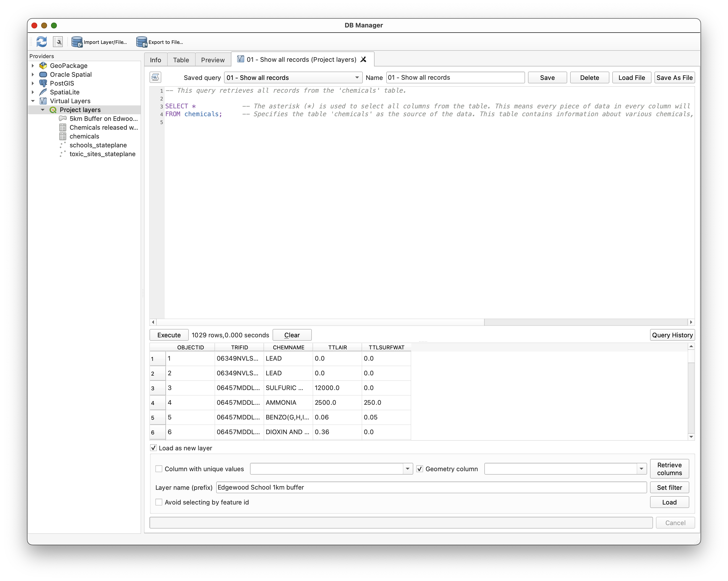The image size is (728, 581).
Task: Switch to the Preview tab
Action: [x=213, y=60]
